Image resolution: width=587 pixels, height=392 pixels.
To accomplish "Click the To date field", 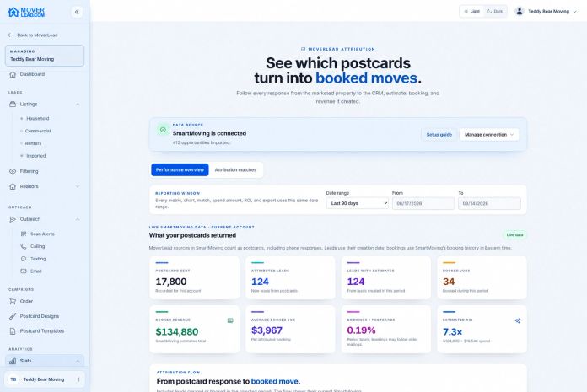I will [x=489, y=203].
